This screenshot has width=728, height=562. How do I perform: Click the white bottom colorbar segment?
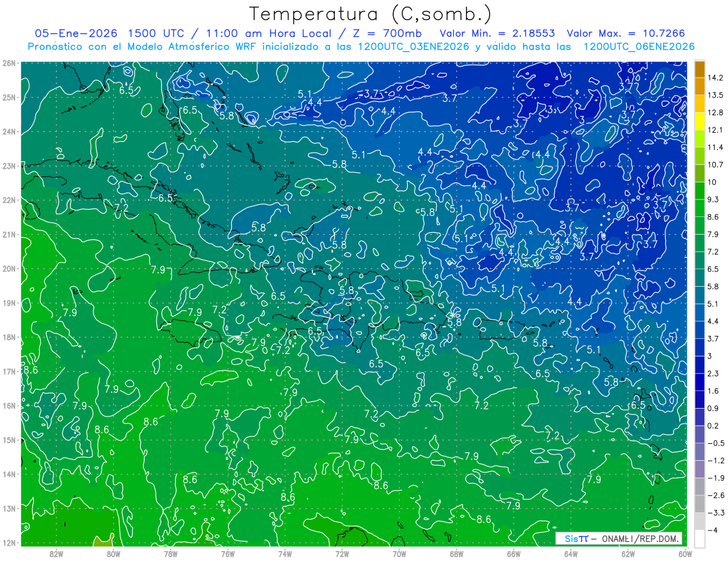tap(699, 538)
